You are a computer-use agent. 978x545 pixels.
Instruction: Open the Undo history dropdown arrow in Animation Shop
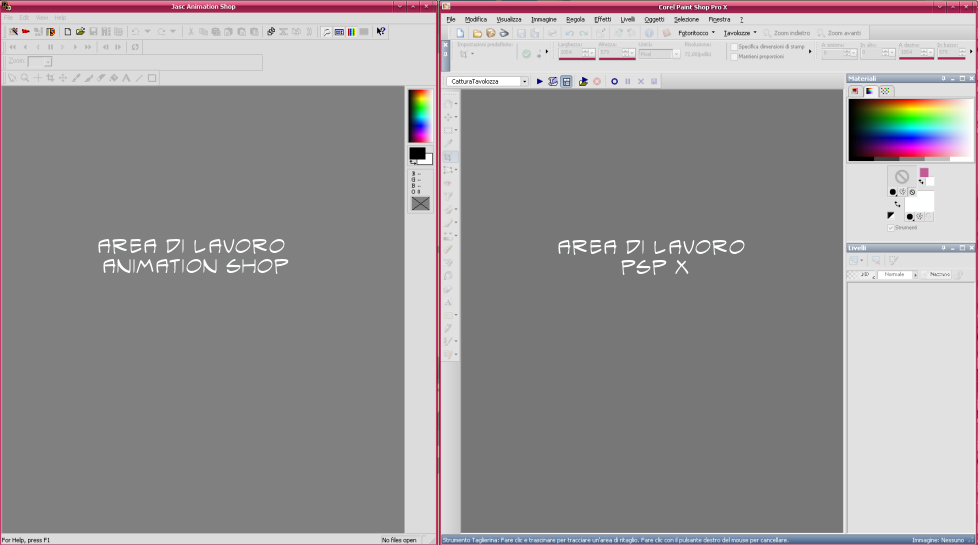(148, 31)
